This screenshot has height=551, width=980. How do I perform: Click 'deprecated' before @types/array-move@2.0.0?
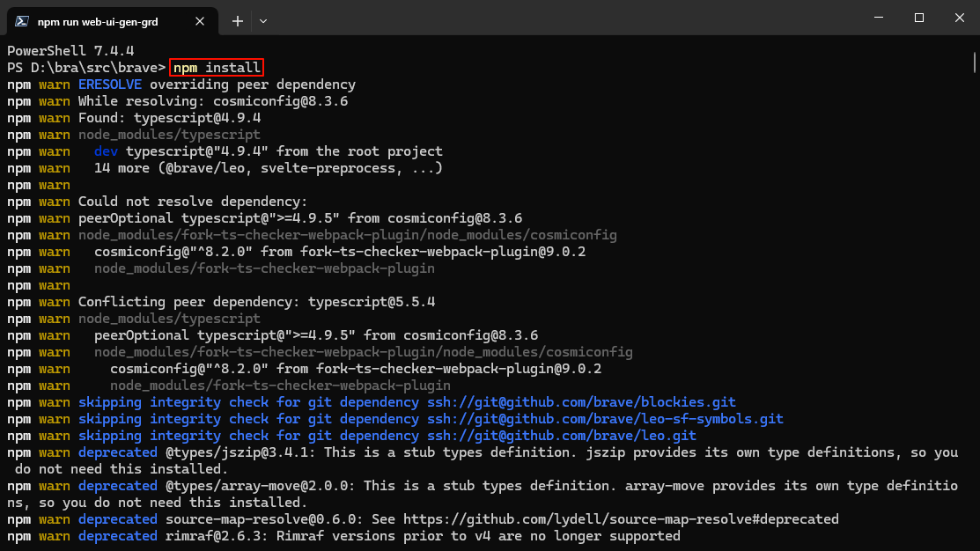pyautogui.click(x=117, y=485)
